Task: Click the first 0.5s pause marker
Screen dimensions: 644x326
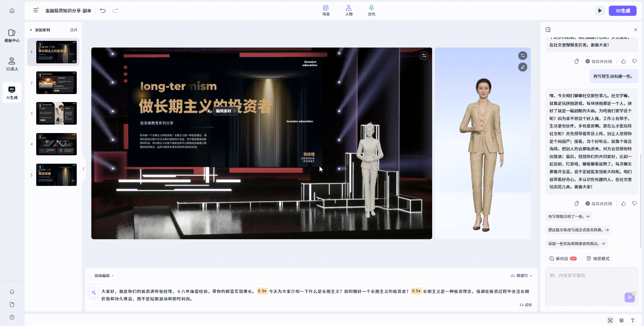Action: pyautogui.click(x=262, y=291)
